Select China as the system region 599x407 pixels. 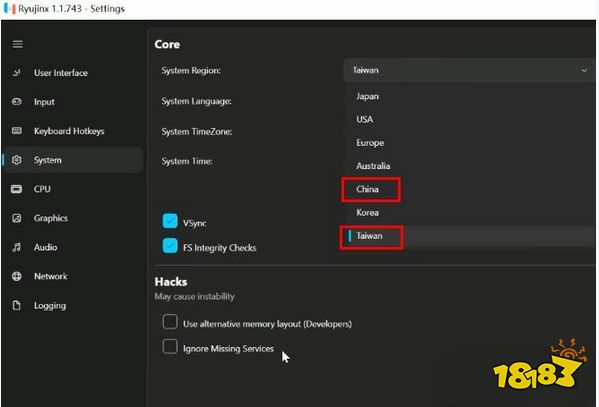point(470,190)
